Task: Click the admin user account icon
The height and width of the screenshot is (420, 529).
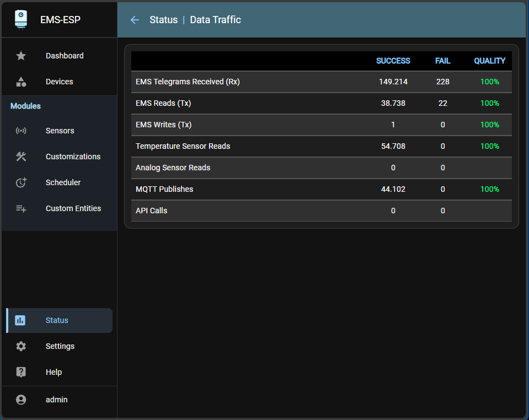Action: click(20, 400)
